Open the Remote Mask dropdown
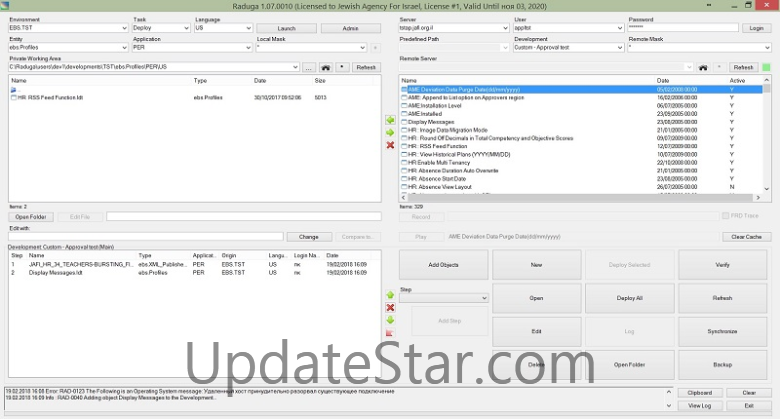 pos(699,47)
